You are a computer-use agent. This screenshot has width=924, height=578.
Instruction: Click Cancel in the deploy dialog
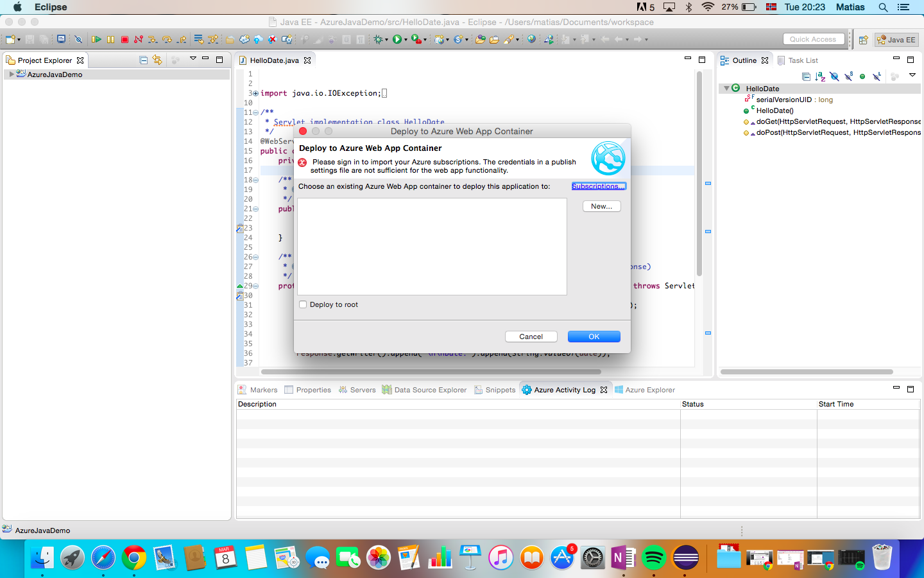click(x=531, y=337)
